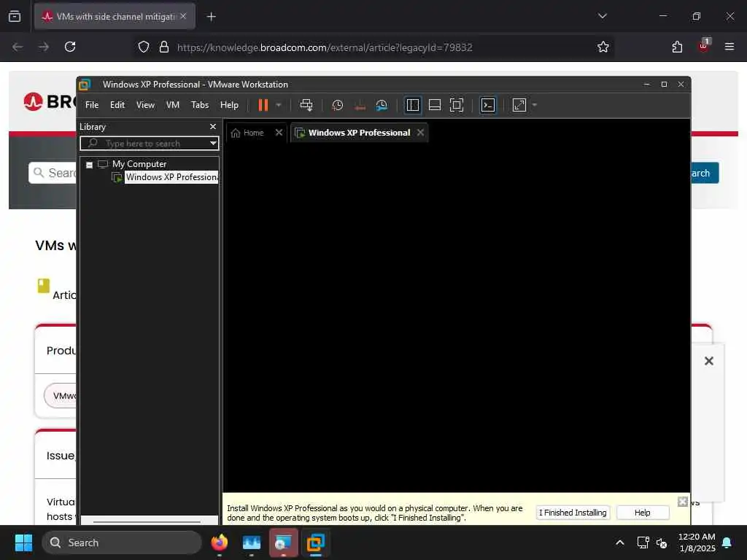Pause the virtual machine with the orange button
Screen dimensions: 747x560
tap(263, 105)
